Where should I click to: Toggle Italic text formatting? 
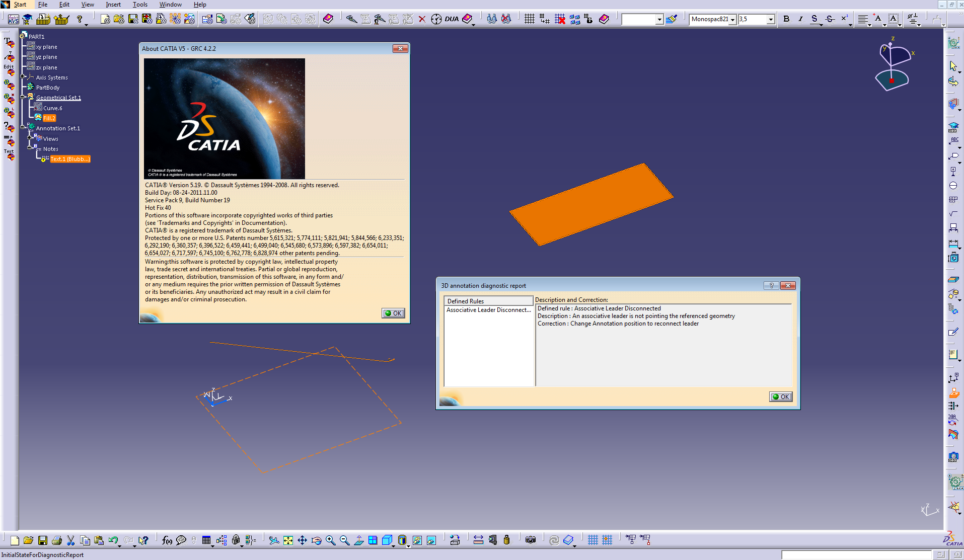(x=800, y=19)
